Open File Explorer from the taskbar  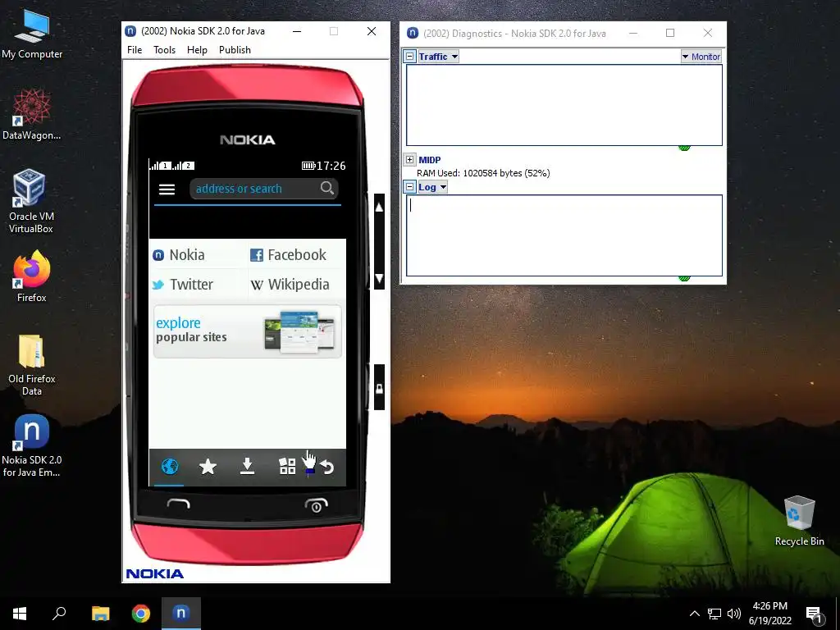[101, 614]
